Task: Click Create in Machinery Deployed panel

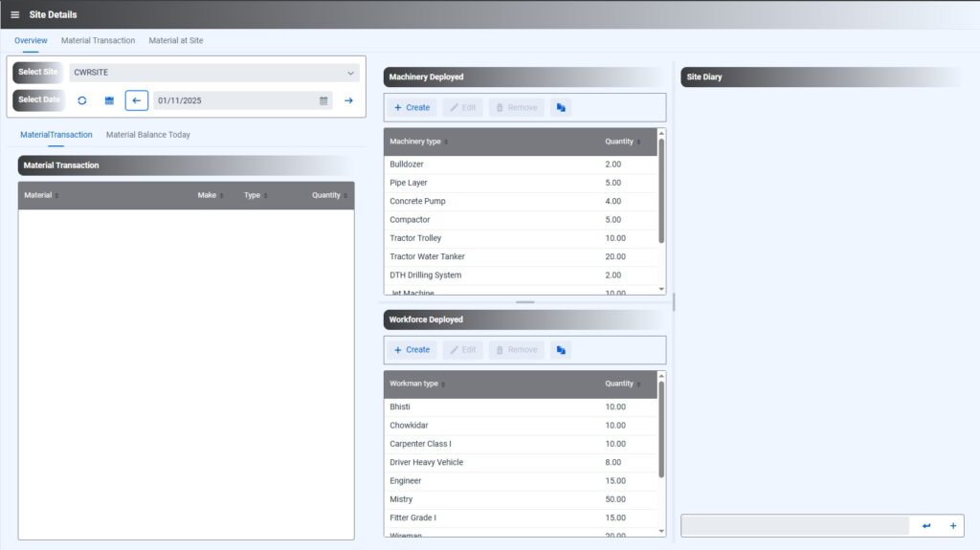Action: click(412, 108)
